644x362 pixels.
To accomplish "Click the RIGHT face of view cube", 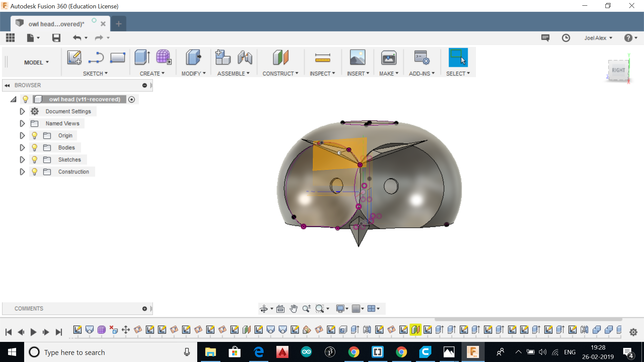I will (x=618, y=70).
